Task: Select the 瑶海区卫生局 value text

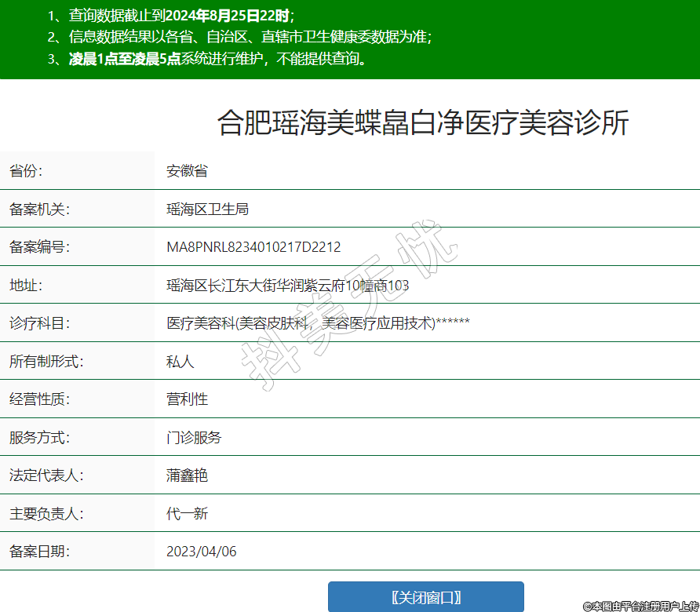Action: pos(207,209)
